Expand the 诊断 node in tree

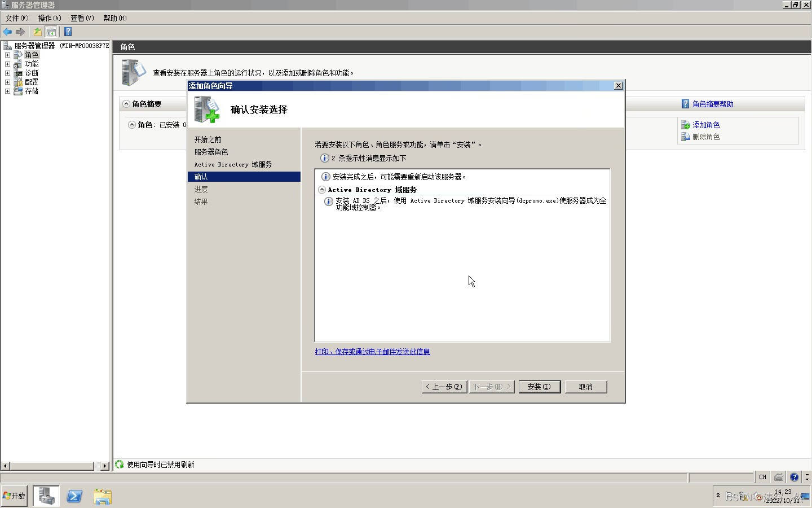point(7,73)
